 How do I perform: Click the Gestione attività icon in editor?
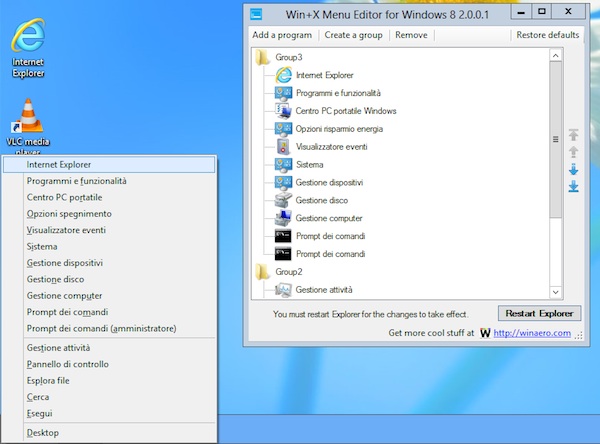click(284, 290)
